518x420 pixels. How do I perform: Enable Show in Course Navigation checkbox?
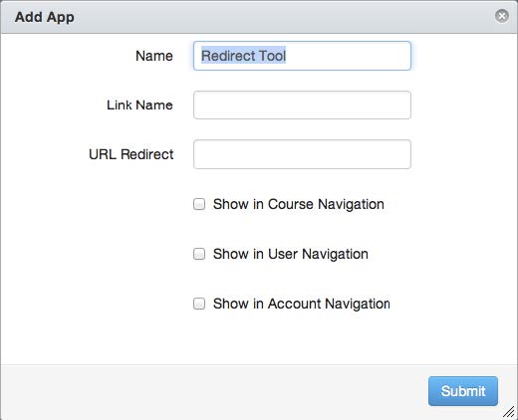tap(199, 204)
